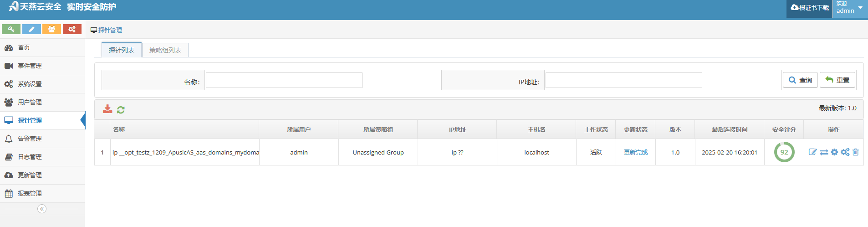
Task: Click the 工作状态 column header
Action: coord(596,129)
